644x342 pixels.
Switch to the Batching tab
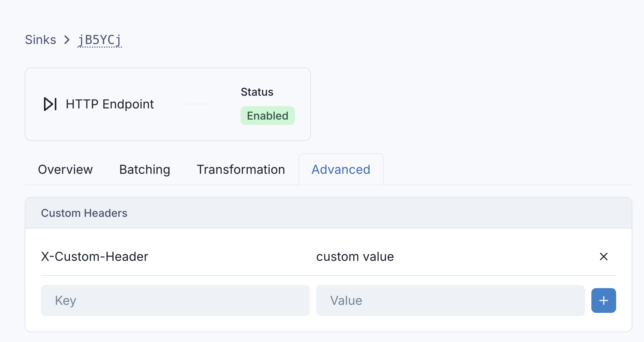[145, 169]
